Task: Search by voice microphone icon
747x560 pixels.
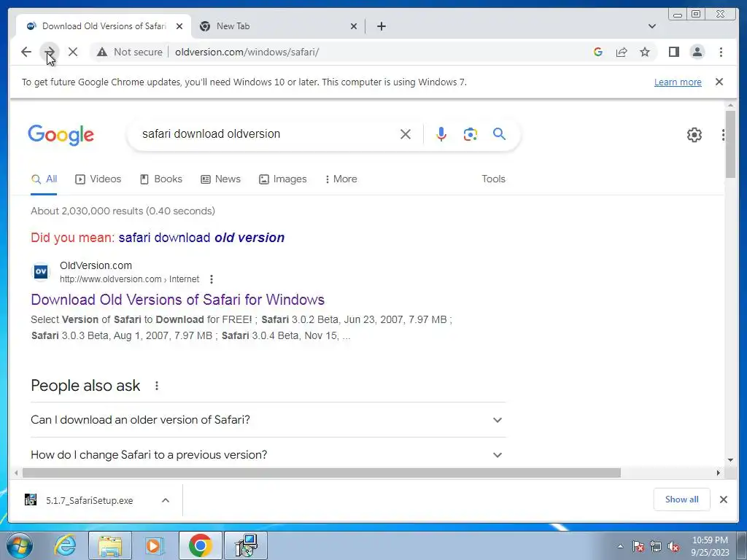Action: pos(441,134)
